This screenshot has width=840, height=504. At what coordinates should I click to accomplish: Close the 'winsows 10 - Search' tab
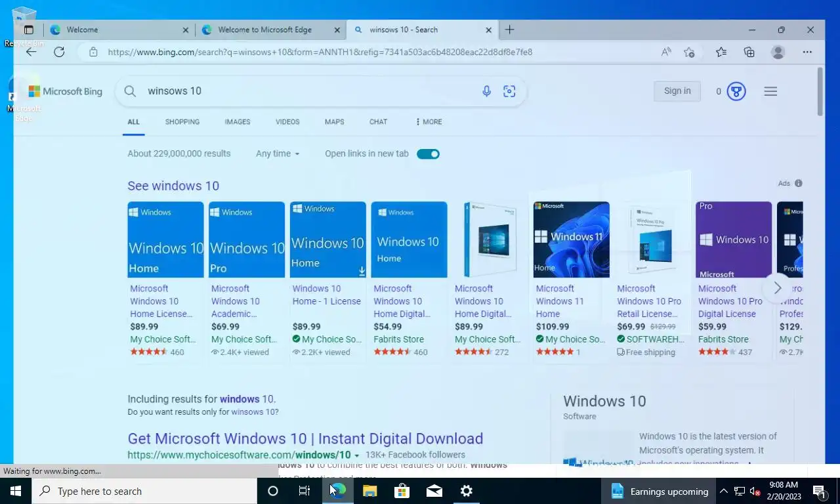(488, 30)
